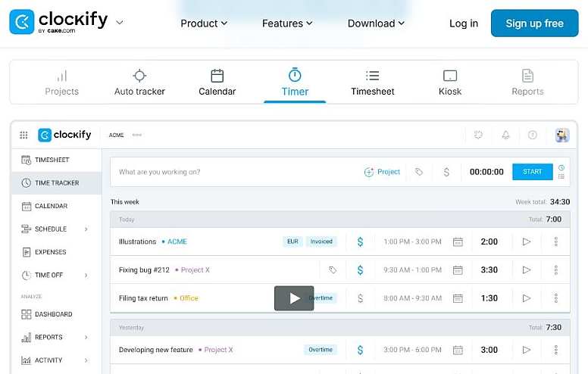The width and height of the screenshot is (588, 374).
Task: Toggle billable dollar sign in timer bar
Action: click(x=446, y=172)
